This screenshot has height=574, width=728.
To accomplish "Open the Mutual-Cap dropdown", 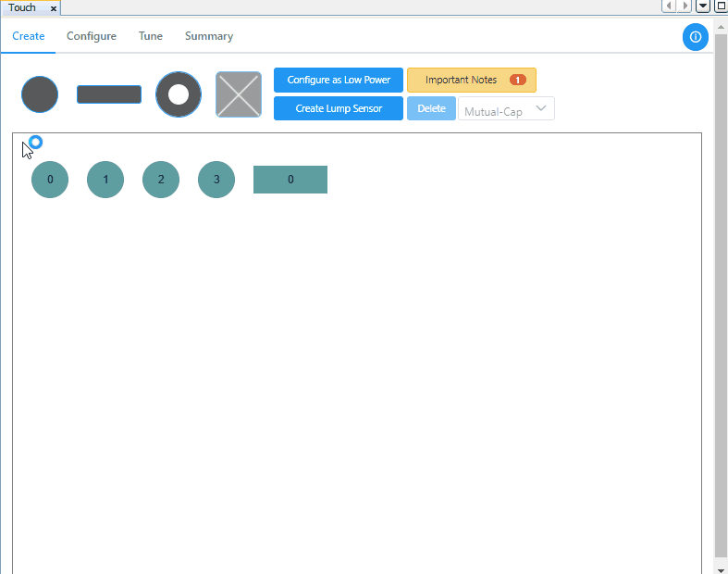I will (507, 108).
